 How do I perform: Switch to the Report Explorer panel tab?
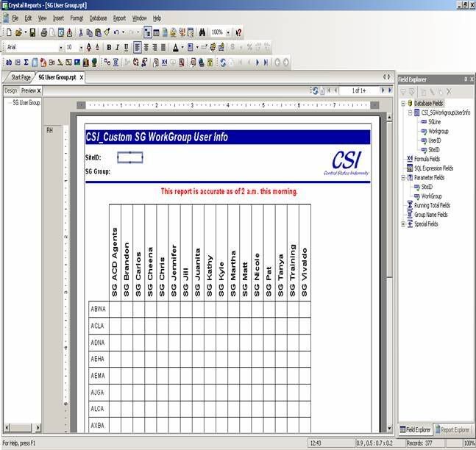(452, 429)
